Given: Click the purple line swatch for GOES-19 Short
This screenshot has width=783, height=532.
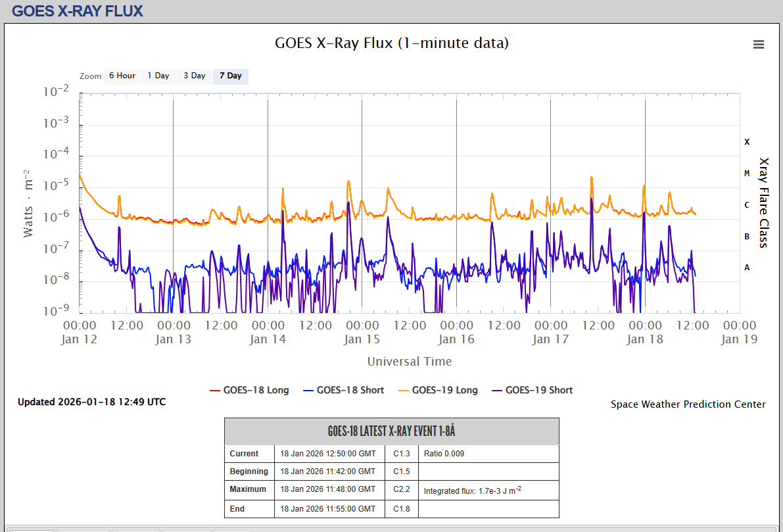Looking at the screenshot, I should [497, 391].
